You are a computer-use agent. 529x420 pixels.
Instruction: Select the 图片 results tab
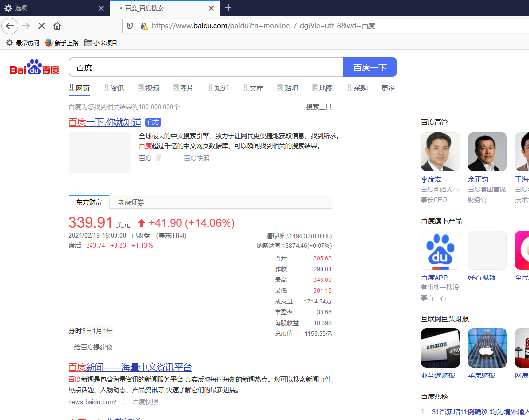click(184, 88)
